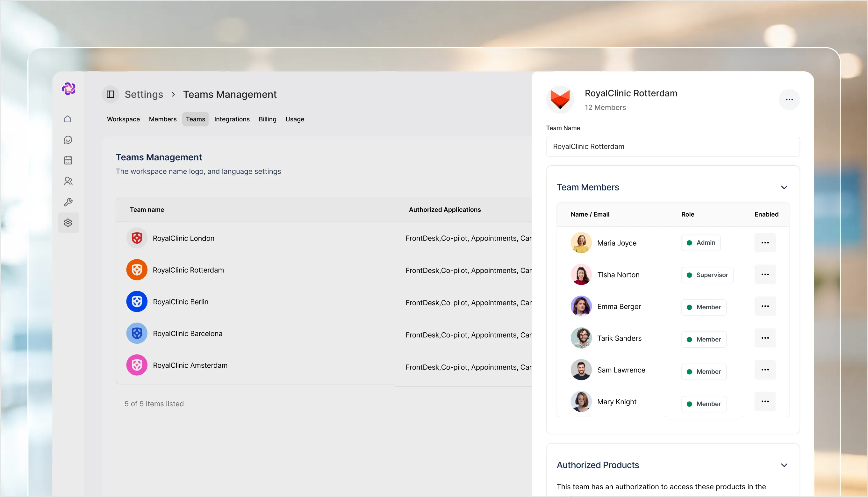Image resolution: width=868 pixels, height=497 pixels.
Task: Click the name Sam Lawrence
Action: point(621,370)
